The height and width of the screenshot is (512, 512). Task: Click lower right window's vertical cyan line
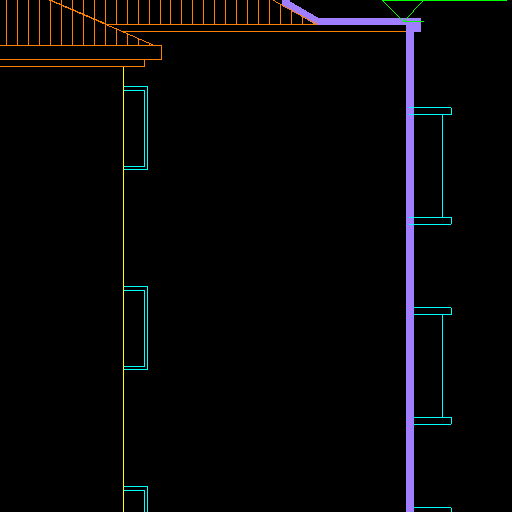(443, 366)
